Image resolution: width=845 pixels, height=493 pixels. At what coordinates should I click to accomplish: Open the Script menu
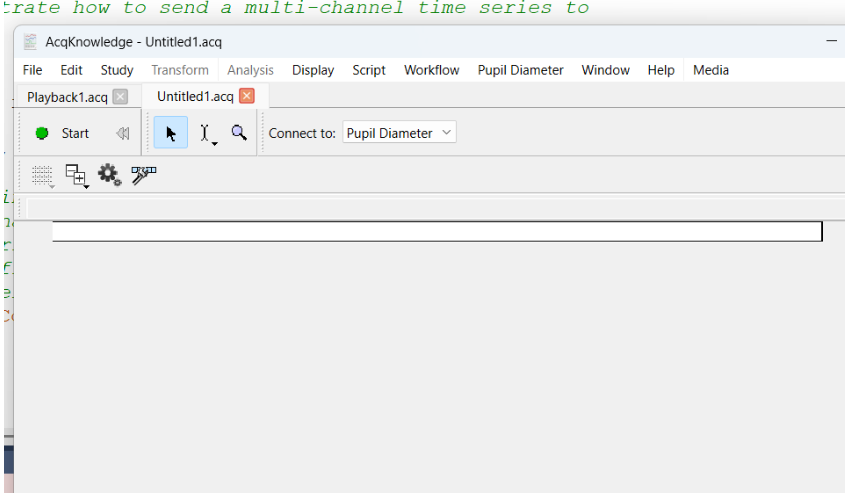tap(368, 70)
